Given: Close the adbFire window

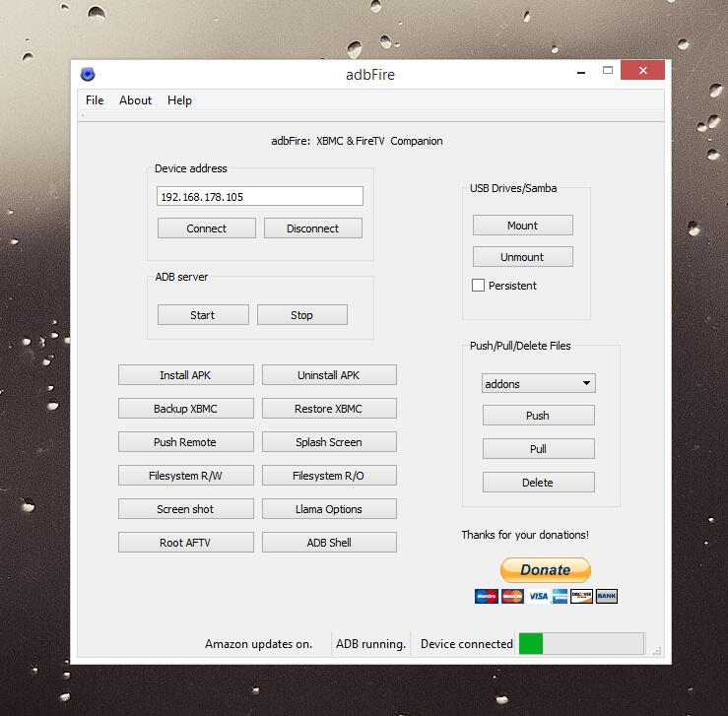Looking at the screenshot, I should [642, 70].
